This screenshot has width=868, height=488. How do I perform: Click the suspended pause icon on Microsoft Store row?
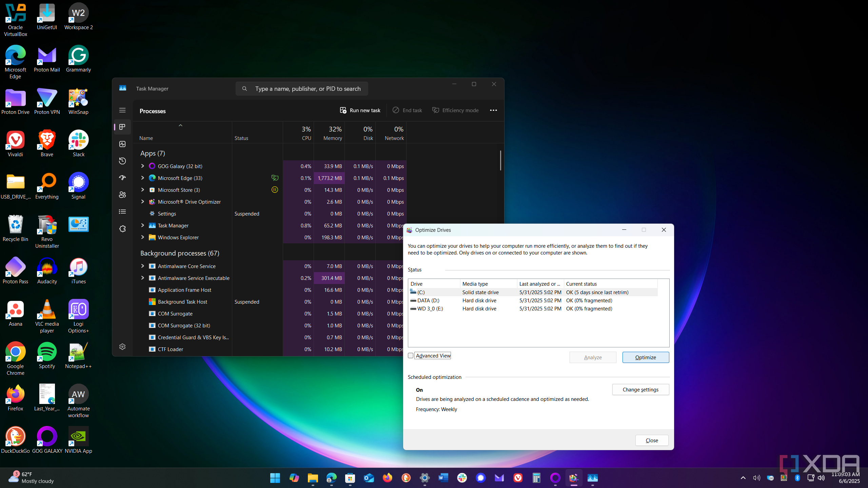click(x=275, y=190)
